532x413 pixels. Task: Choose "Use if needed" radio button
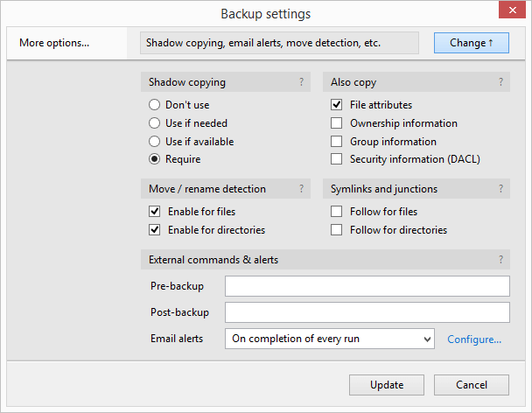[155, 123]
